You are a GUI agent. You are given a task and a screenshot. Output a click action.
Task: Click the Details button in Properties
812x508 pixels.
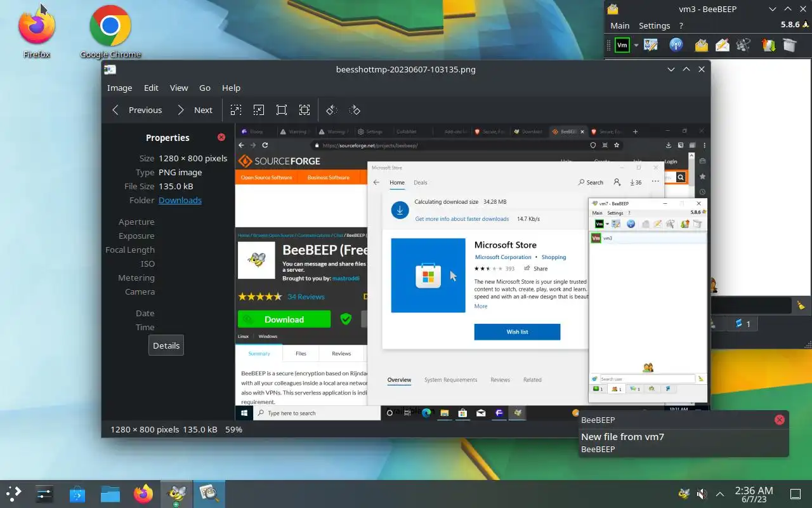166,345
